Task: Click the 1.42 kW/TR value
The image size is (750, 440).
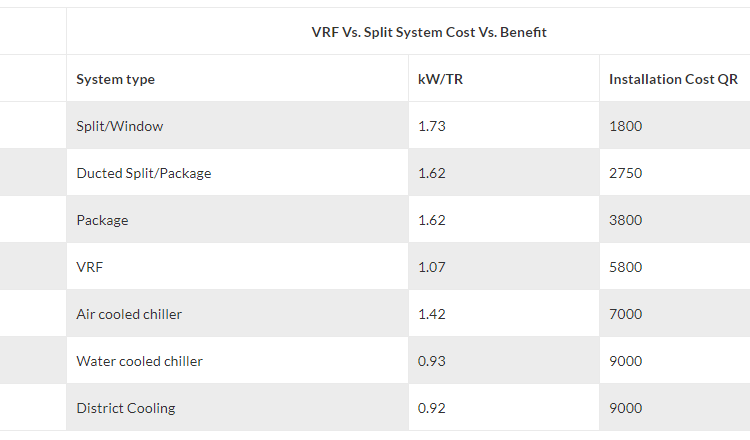Action: (432, 314)
